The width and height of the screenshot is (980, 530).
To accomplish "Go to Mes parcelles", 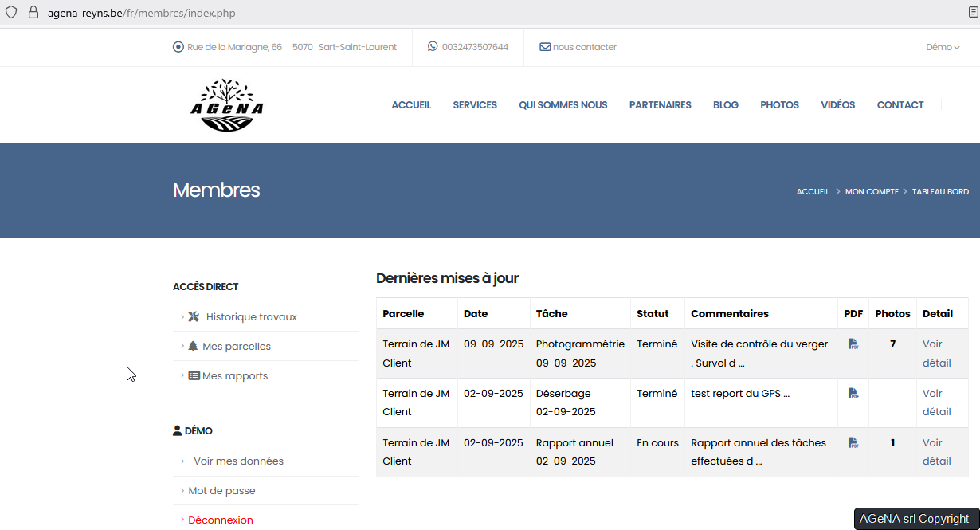I will 236,347.
